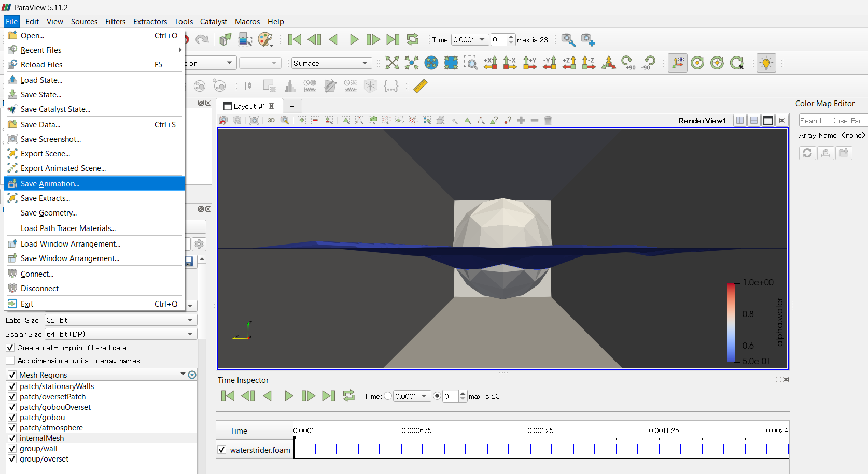Viewport: 868px width, 474px height.
Task: Enable Add dimensional units to array names
Action: point(10,361)
